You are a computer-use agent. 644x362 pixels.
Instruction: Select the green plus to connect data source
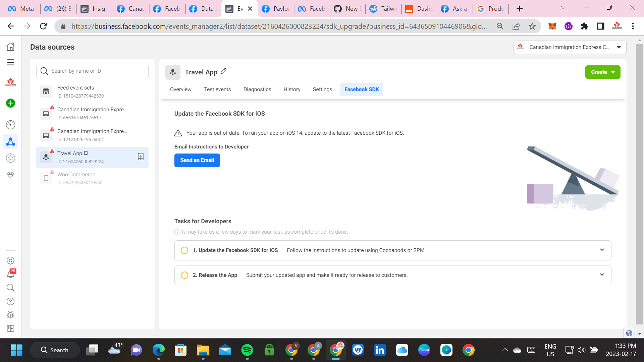tap(10, 103)
